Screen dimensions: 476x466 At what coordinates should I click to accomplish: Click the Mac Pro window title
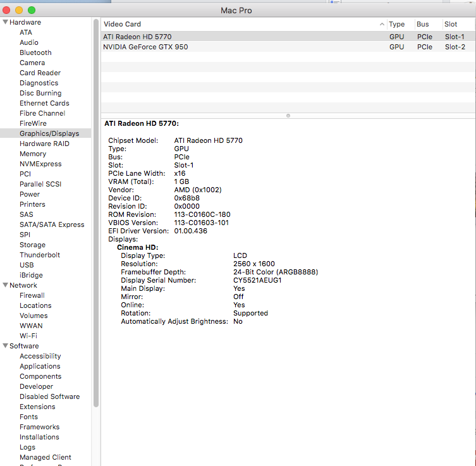pyautogui.click(x=236, y=10)
